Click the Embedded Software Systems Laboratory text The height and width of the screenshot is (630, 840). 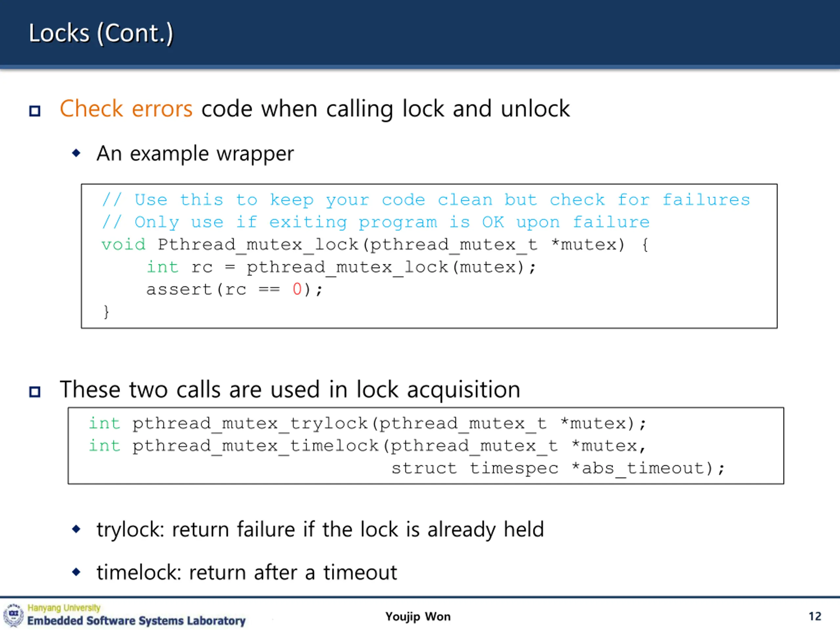coord(136,620)
